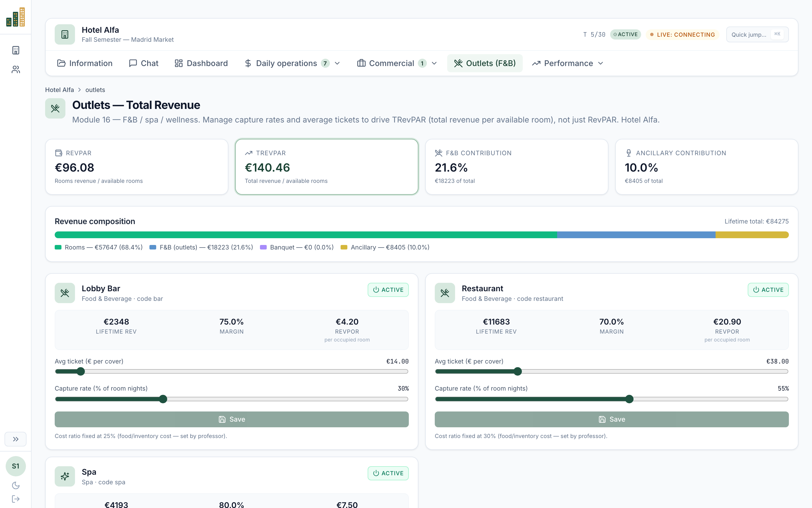Viewport: 812px width, 508px height.
Task: Open the Information tab
Action: [x=85, y=63]
